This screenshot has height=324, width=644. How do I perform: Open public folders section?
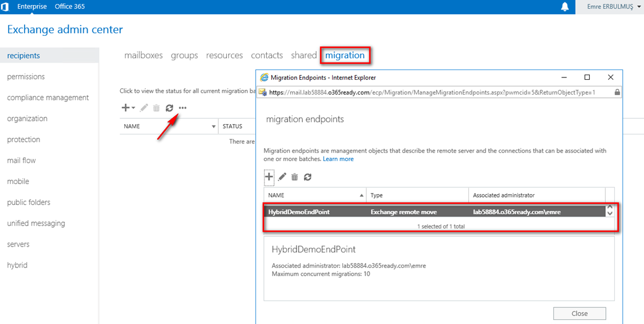pyautogui.click(x=28, y=202)
